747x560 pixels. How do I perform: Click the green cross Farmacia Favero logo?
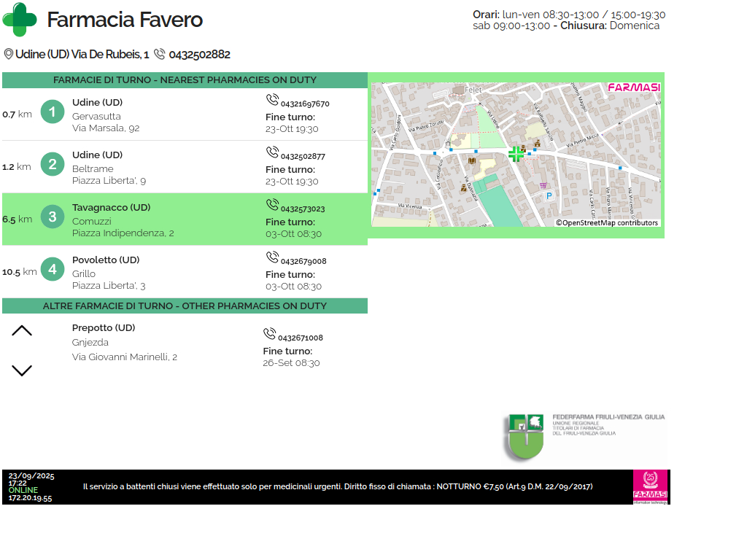[x=20, y=20]
